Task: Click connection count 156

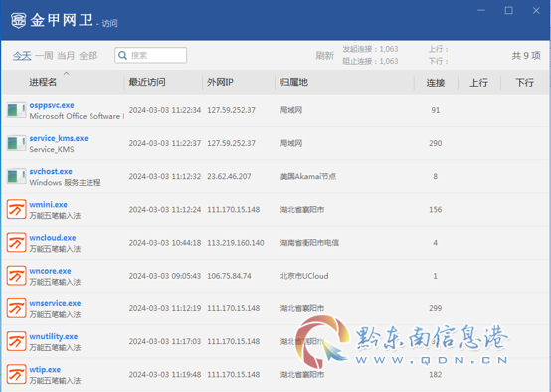Action: coord(435,210)
